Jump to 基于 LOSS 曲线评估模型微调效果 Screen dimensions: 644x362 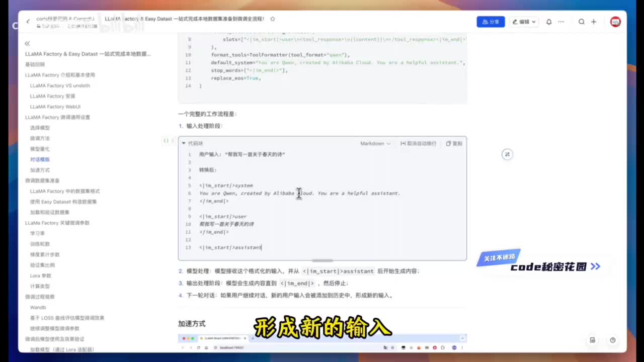pos(67,318)
